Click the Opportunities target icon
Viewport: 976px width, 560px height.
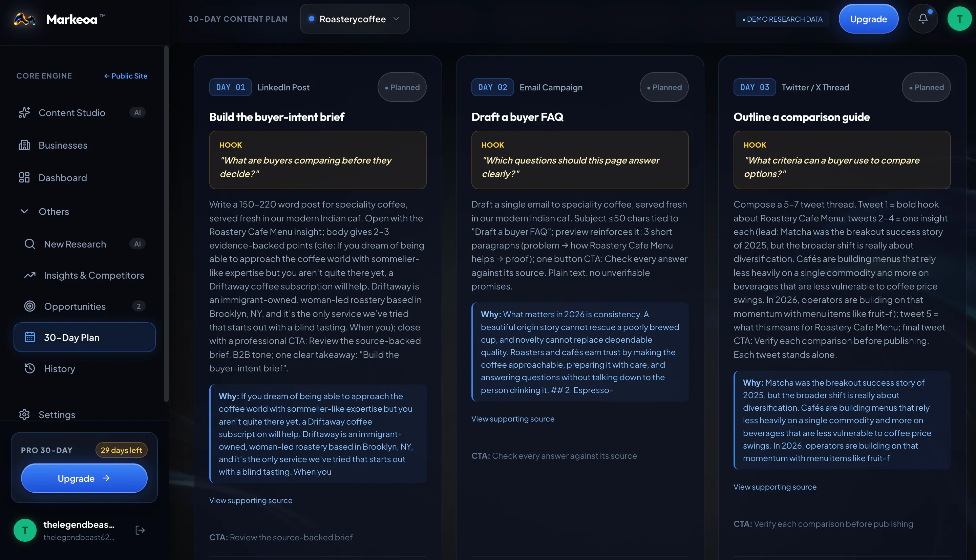[x=29, y=306]
